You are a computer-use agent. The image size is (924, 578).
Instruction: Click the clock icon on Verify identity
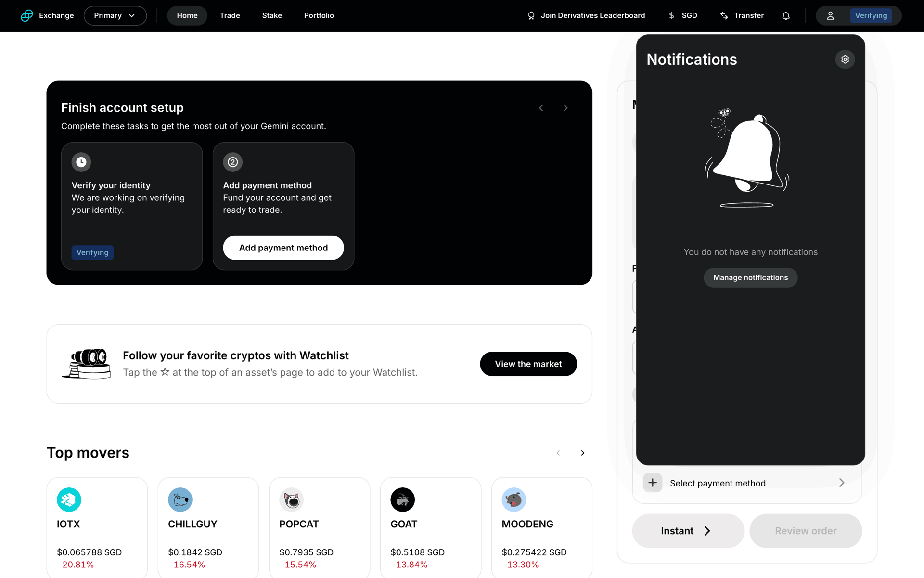(81, 162)
